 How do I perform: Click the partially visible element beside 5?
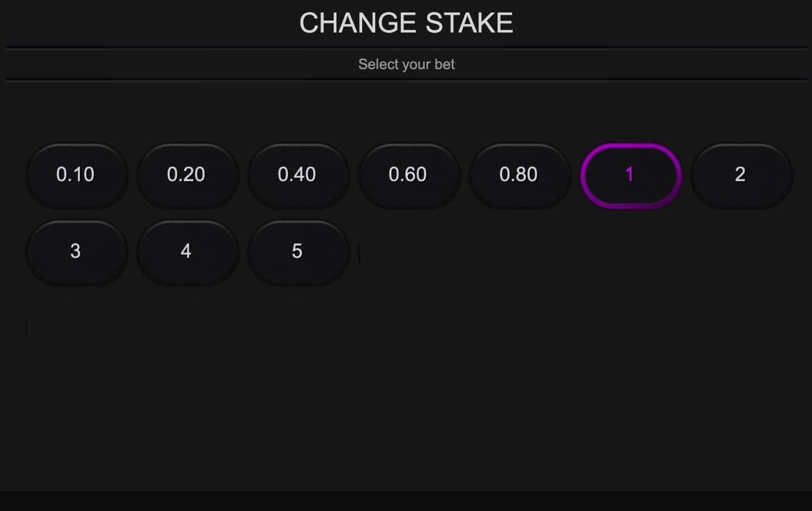point(359,252)
